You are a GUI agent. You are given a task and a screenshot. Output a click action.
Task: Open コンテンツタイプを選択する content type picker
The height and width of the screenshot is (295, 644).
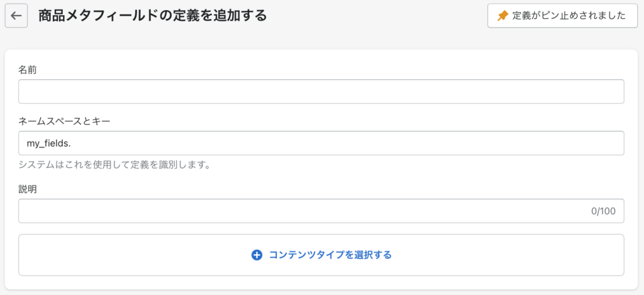click(x=321, y=255)
